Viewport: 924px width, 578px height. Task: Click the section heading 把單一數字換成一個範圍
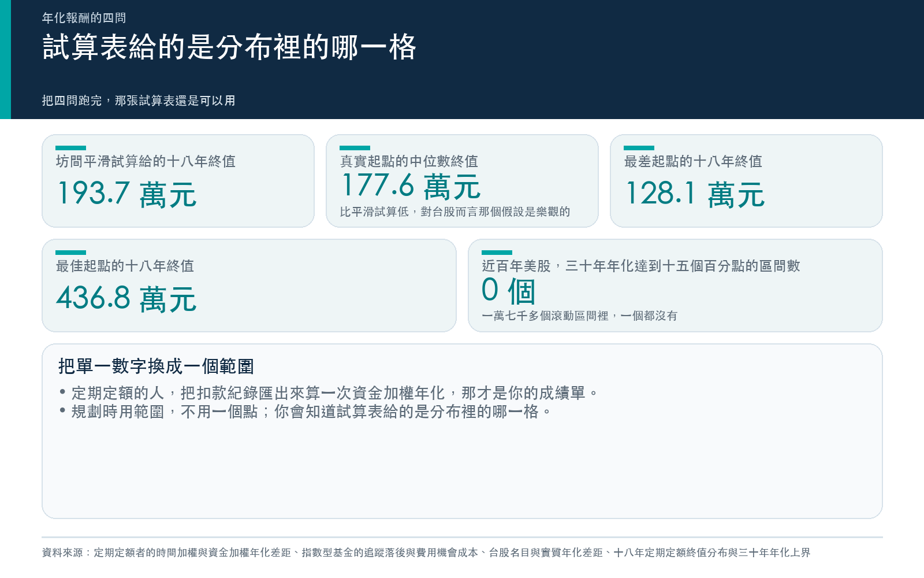coord(156,366)
